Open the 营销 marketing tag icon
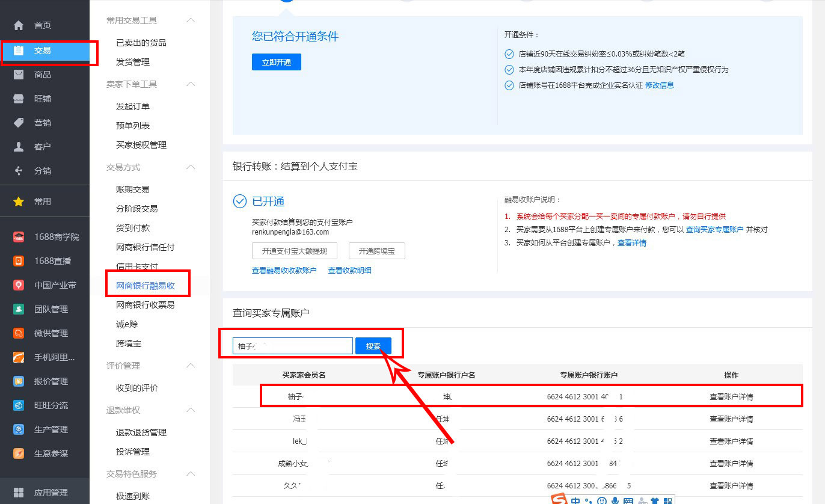 tap(19, 123)
